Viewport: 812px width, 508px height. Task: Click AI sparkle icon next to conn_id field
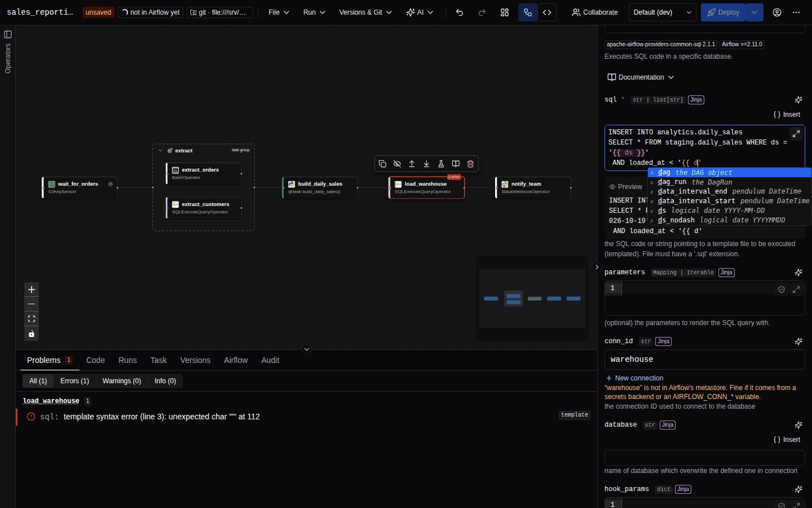click(798, 341)
